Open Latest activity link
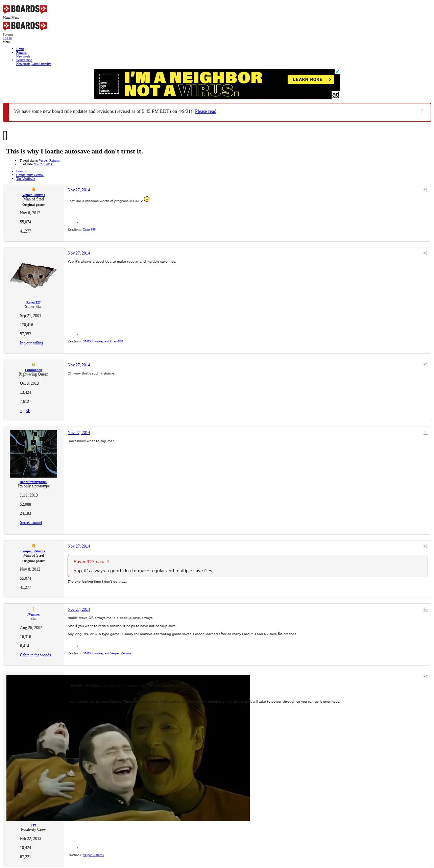Screen dimensions: 434x868 pos(41,64)
